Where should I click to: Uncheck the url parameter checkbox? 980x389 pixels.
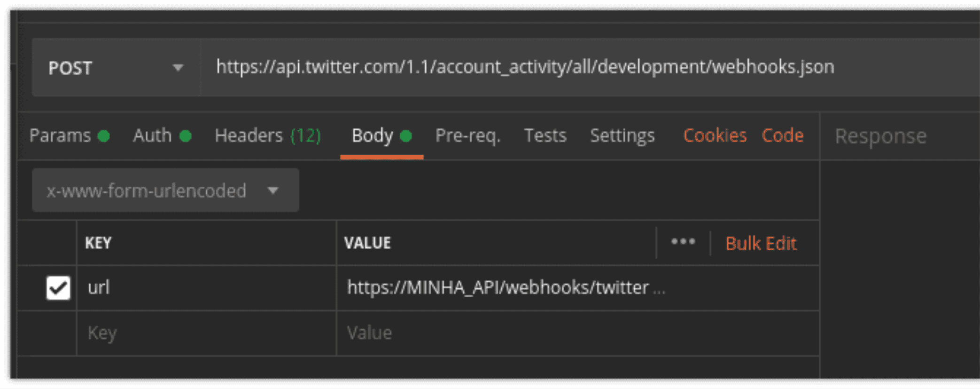pos(58,288)
